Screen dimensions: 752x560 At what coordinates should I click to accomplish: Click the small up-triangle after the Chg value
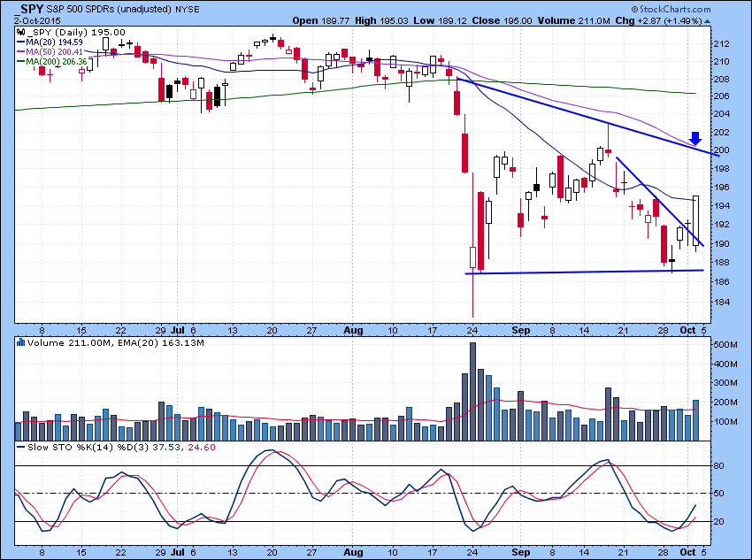tap(708, 21)
